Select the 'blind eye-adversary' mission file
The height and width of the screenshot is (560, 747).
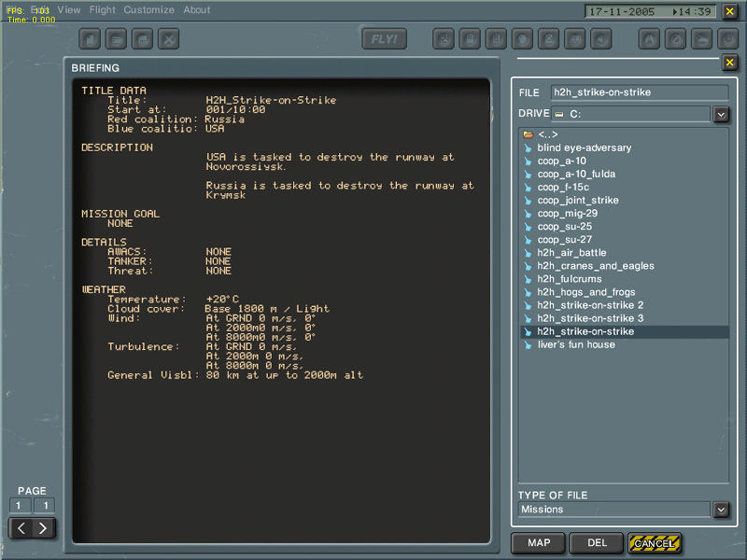626,147
